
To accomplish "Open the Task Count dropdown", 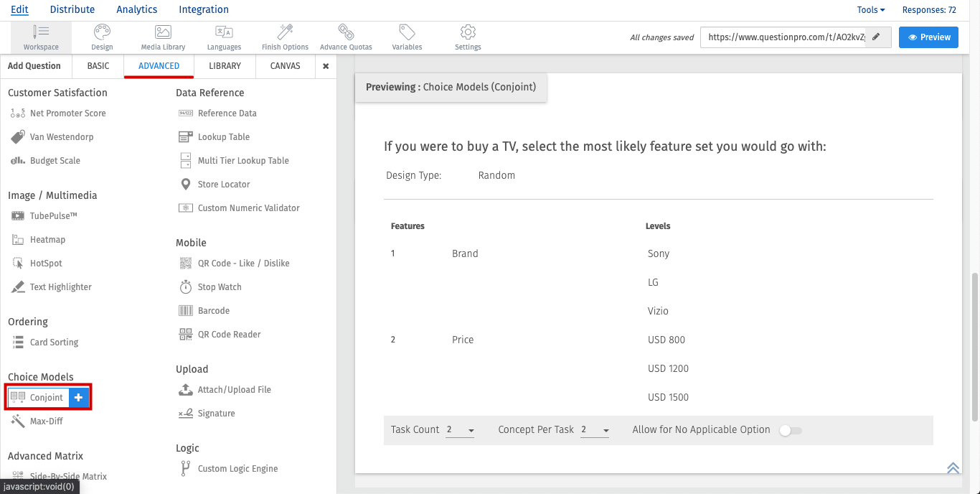I will [460, 430].
